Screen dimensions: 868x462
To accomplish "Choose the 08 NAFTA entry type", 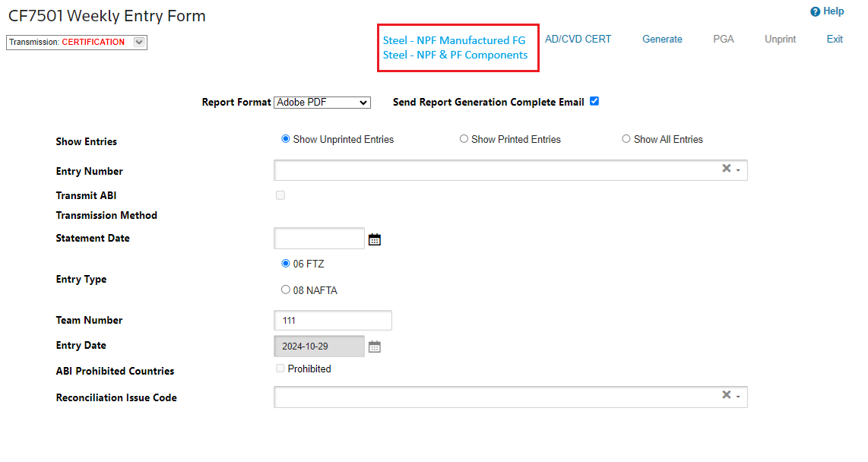I will point(286,290).
